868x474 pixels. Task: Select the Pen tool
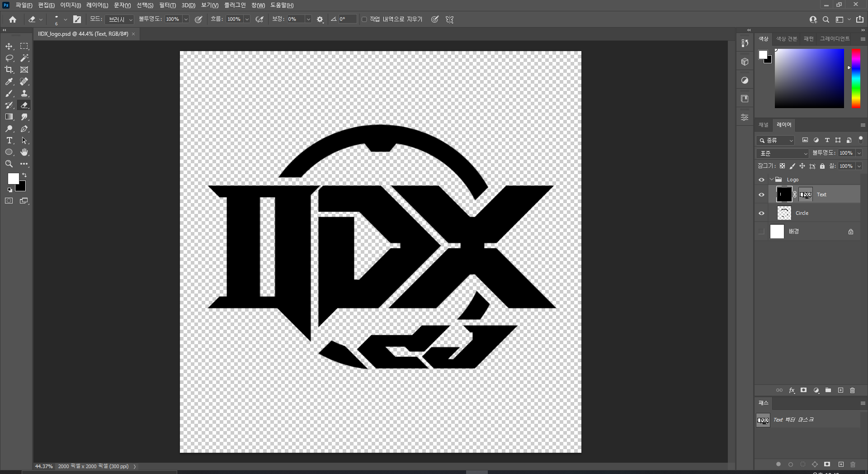click(24, 128)
